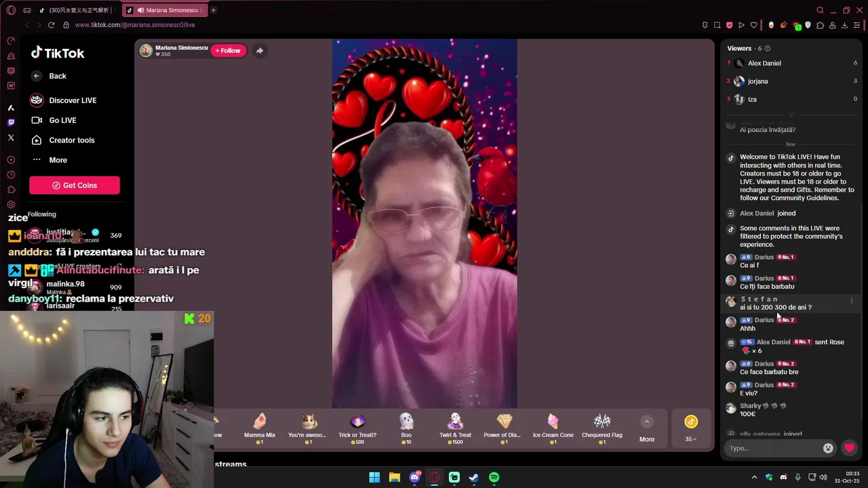Open sidebar settings gear icon
868x488 pixels.
11,205
